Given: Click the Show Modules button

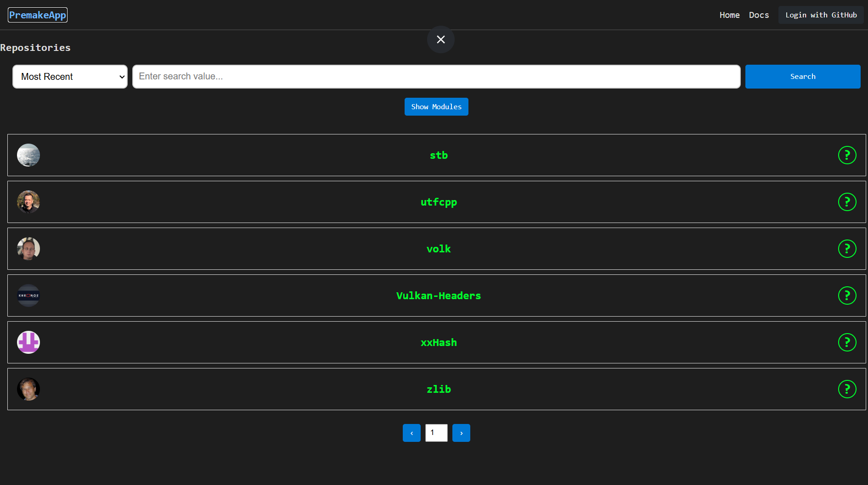Looking at the screenshot, I should (436, 106).
